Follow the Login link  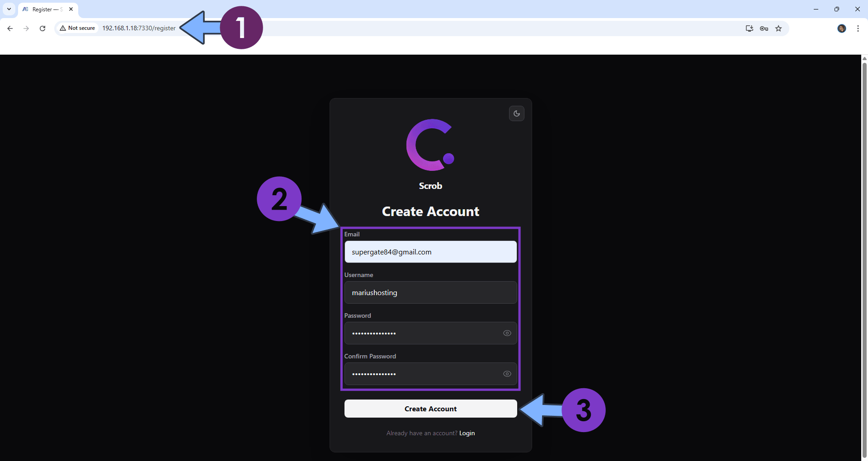(x=467, y=433)
